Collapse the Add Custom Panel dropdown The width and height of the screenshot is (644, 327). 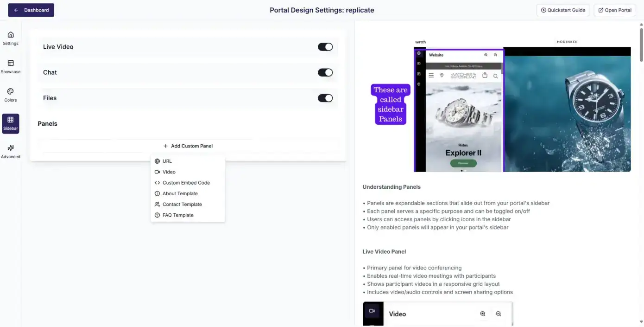[x=188, y=146]
